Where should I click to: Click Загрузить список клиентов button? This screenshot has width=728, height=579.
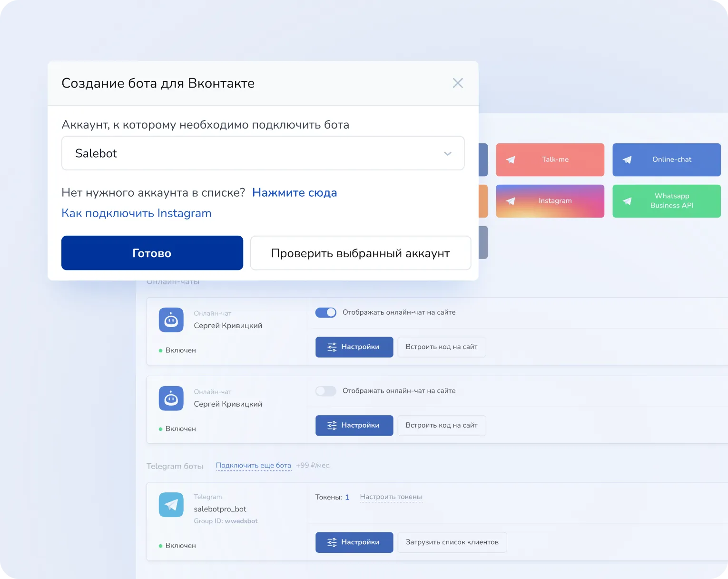click(452, 542)
